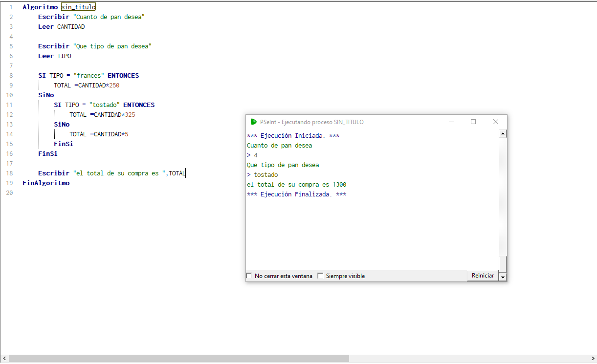Click the line 'TOTAL =CANTIDAD*250'
This screenshot has height=364, width=597.
87,86
